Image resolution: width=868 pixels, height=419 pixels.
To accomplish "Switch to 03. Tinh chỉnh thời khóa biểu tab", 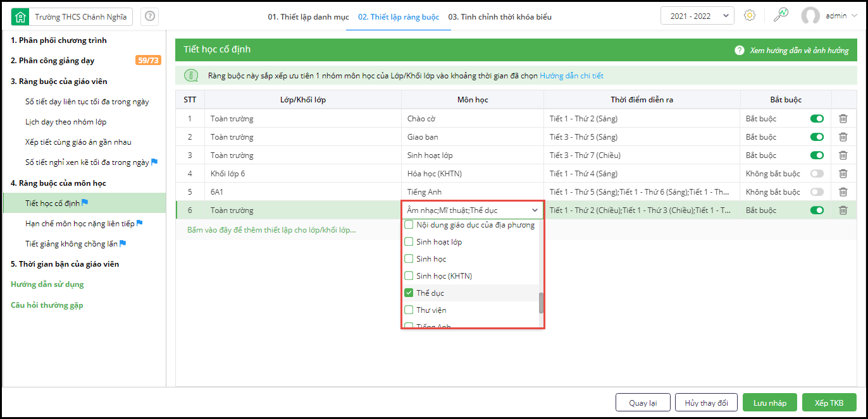I will (500, 17).
